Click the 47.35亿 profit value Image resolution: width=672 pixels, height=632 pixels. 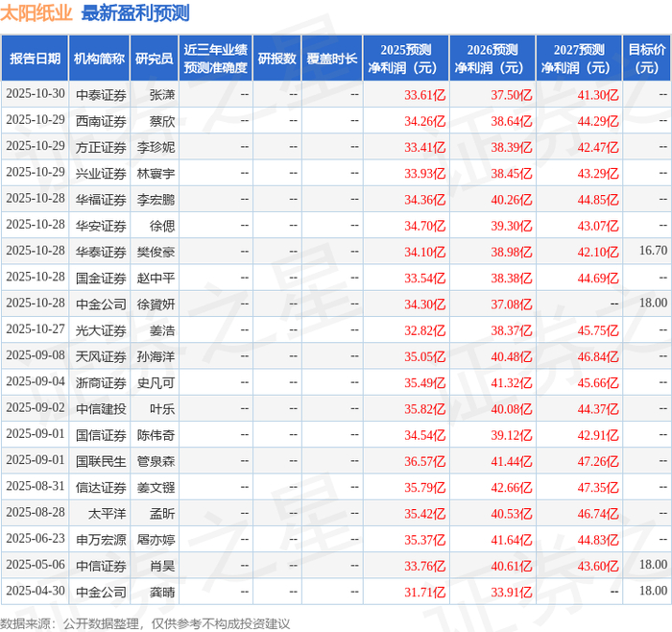tap(598, 487)
